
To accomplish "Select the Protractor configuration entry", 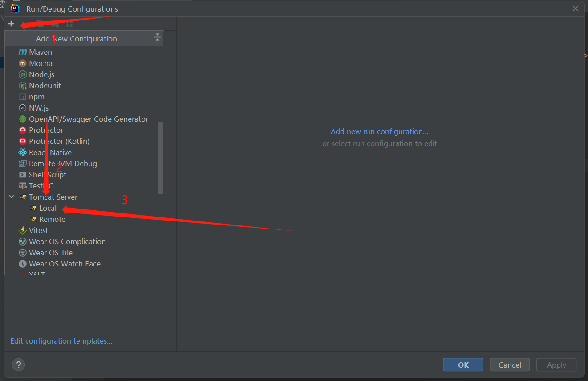I will [x=46, y=130].
